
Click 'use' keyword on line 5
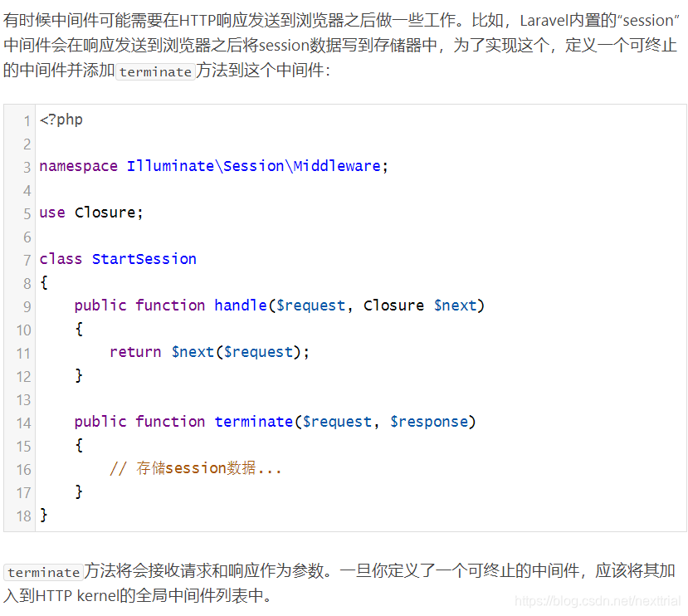[x=52, y=213]
